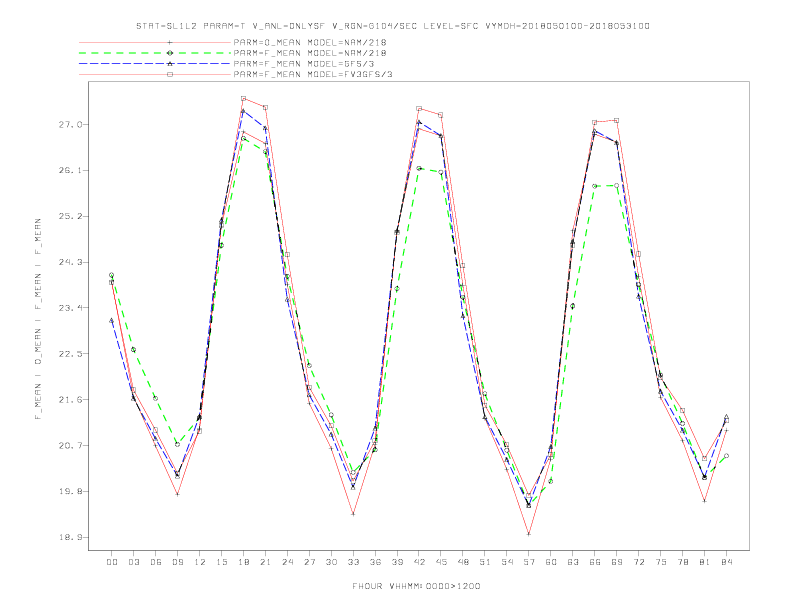Click the x-axis tick label 03
The height and width of the screenshot is (612, 792).
[x=133, y=562]
